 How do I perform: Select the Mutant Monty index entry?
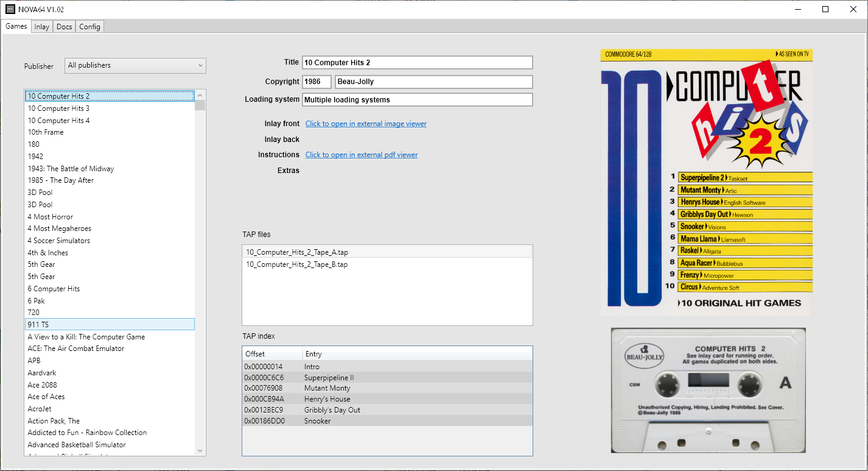pos(387,388)
